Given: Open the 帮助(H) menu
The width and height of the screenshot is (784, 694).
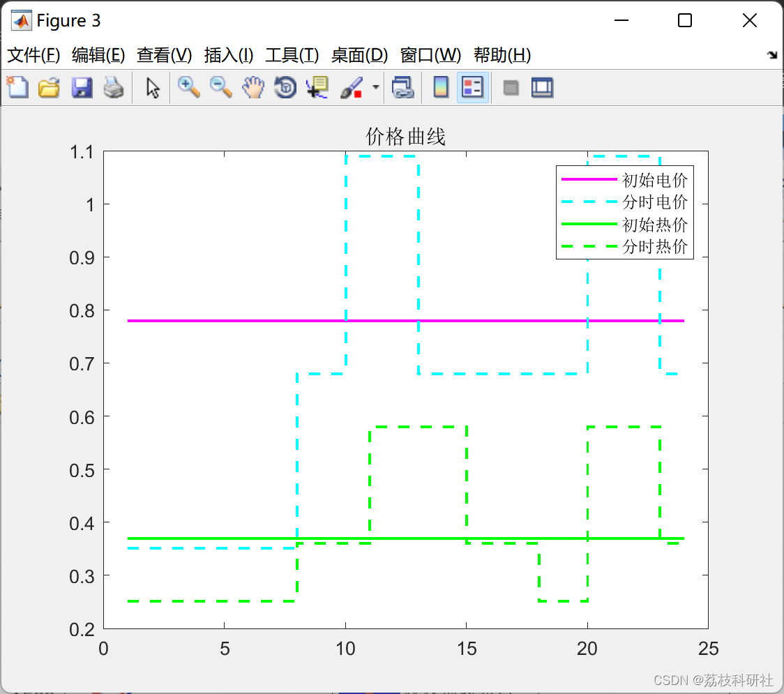Looking at the screenshot, I should click(502, 55).
